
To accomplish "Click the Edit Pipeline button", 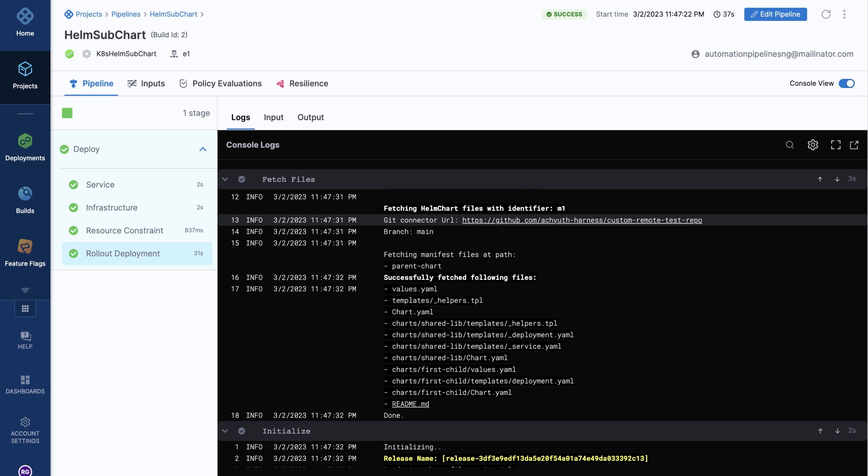I will [775, 14].
